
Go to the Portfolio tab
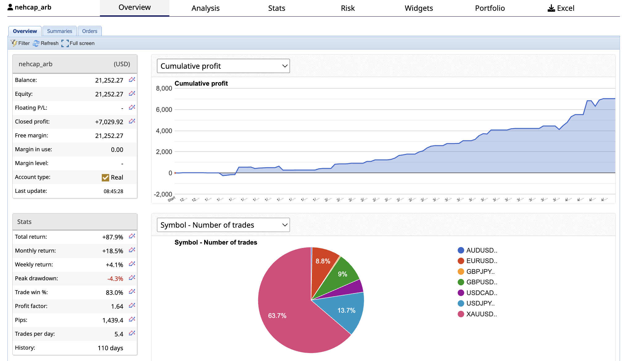tap(490, 8)
